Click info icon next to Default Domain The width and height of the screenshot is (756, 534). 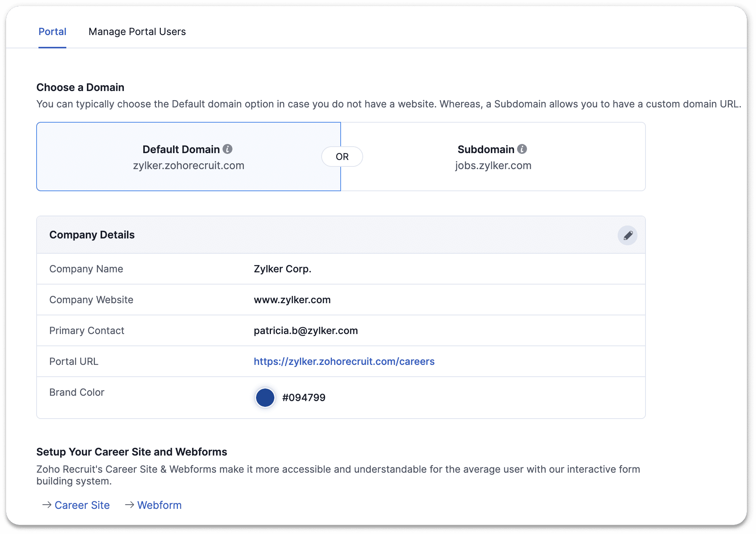[227, 149]
